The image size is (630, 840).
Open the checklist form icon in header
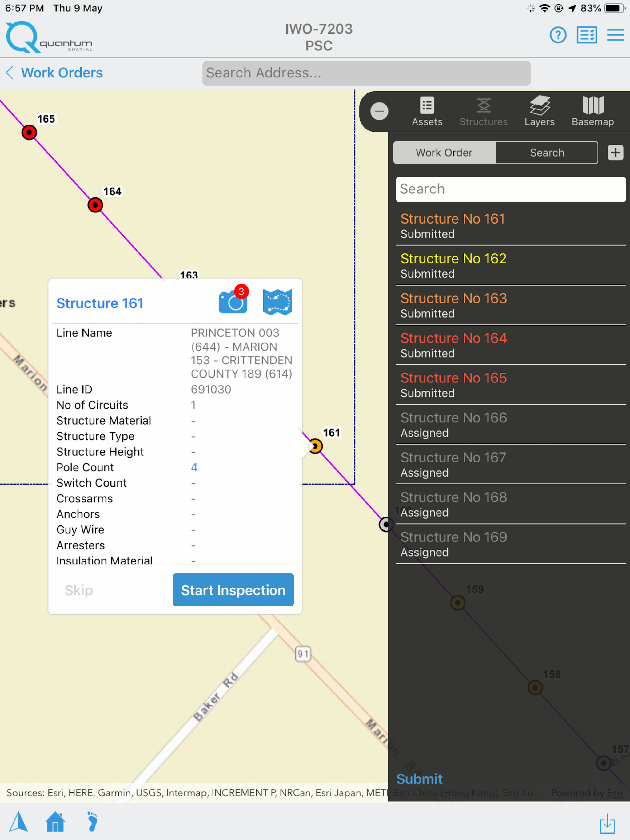point(587,35)
